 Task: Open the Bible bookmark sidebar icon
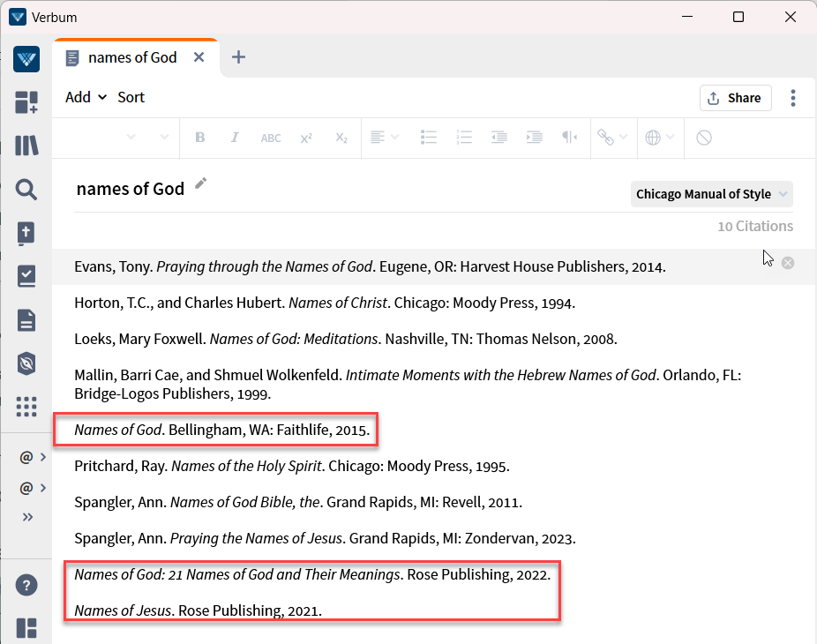26,234
